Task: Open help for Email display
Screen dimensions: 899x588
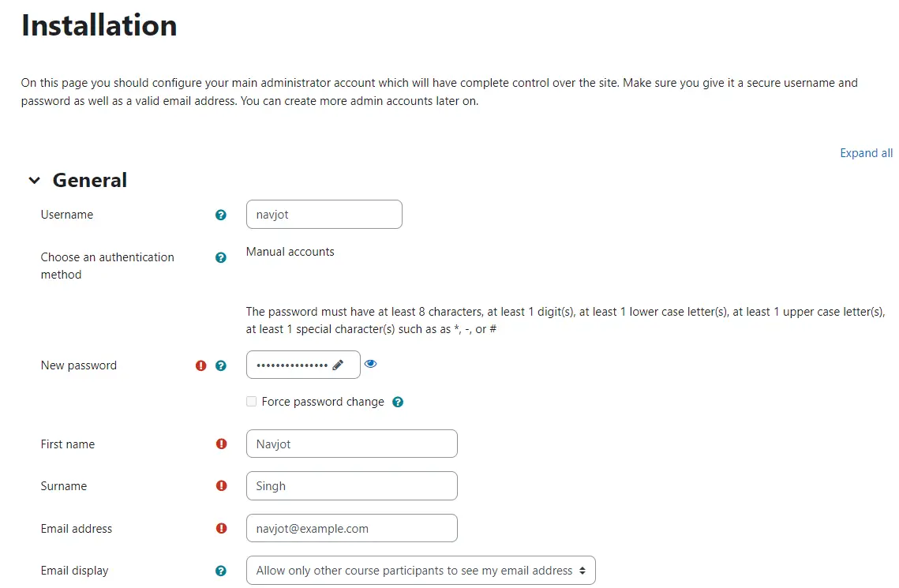Action: pyautogui.click(x=220, y=571)
